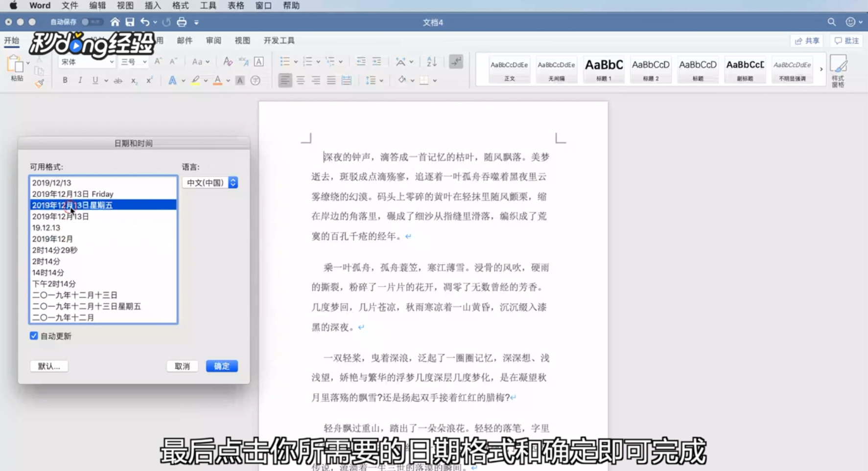Open the Styles Pane
The height and width of the screenshot is (471, 868).
point(838,71)
